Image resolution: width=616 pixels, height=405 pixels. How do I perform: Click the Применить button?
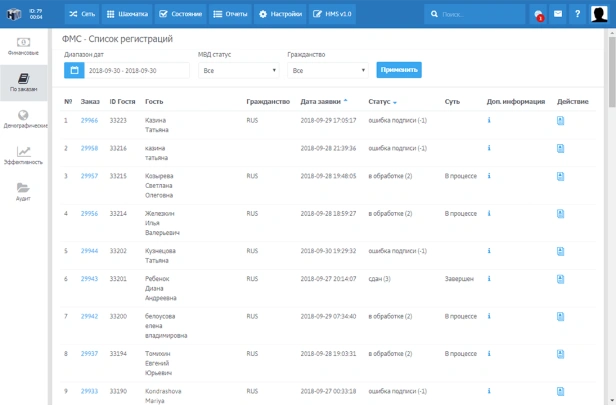399,70
